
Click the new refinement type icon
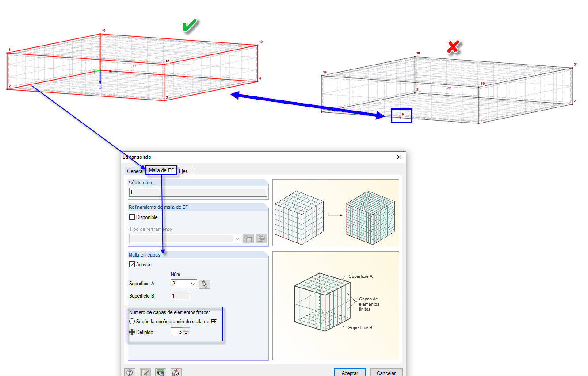pos(248,239)
